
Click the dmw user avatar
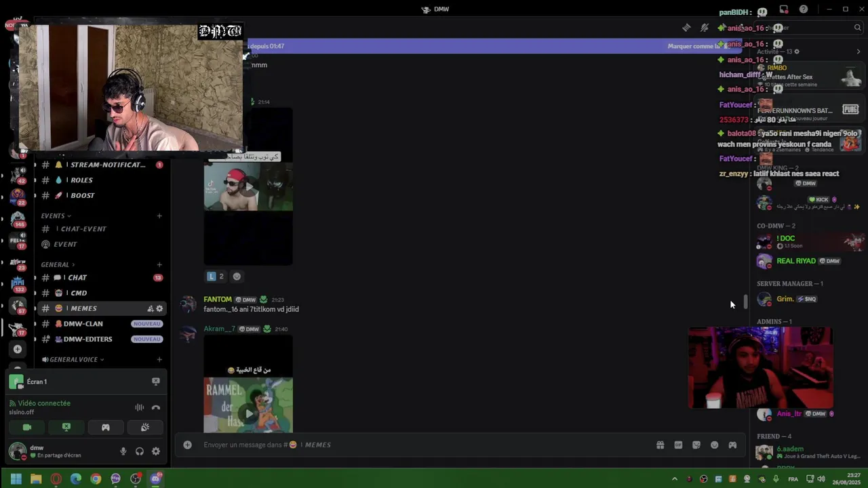tap(18, 451)
